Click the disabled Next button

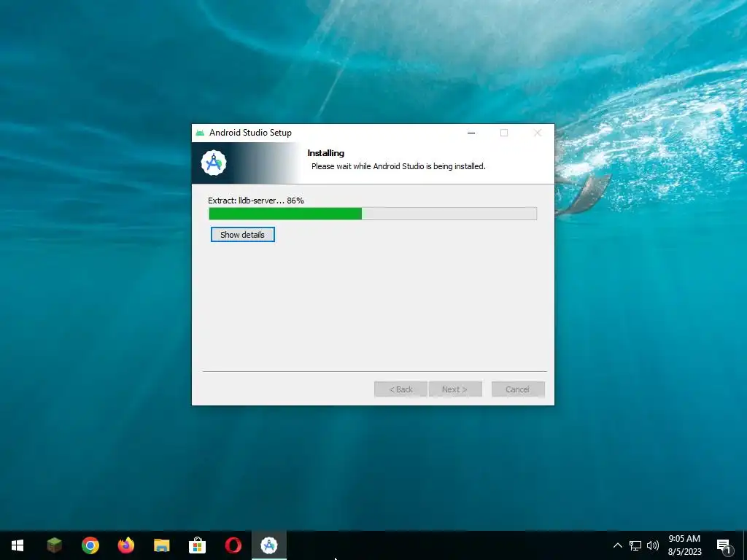[455, 389]
